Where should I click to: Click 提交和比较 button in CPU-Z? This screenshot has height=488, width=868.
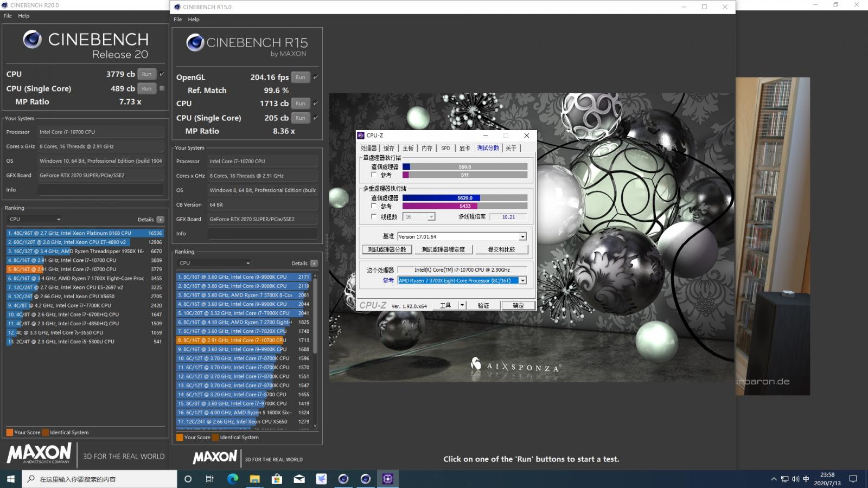[501, 249]
